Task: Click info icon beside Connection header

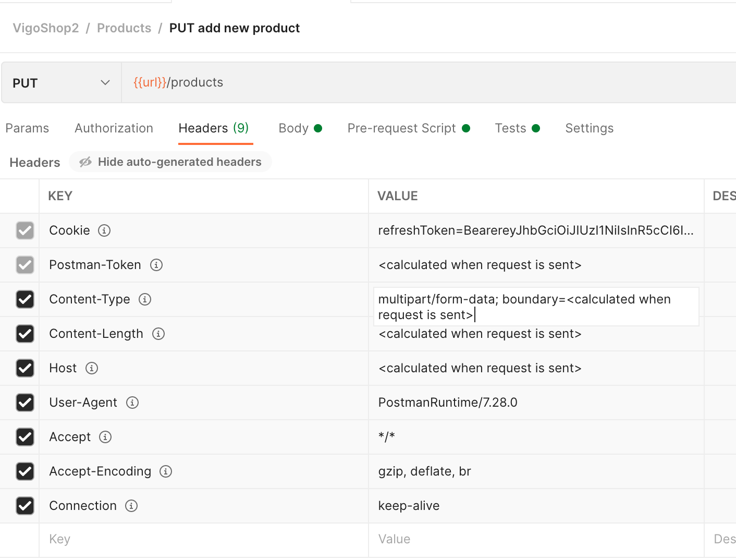Action: [x=131, y=506]
